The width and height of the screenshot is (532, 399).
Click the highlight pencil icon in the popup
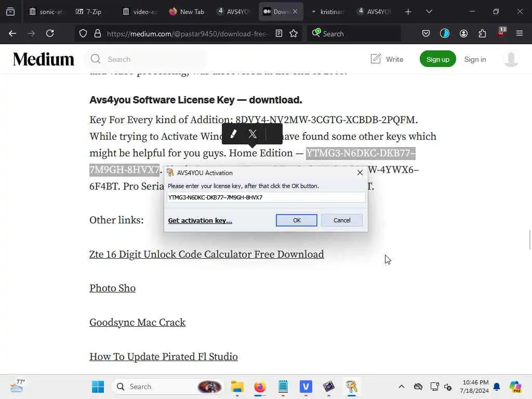233,134
